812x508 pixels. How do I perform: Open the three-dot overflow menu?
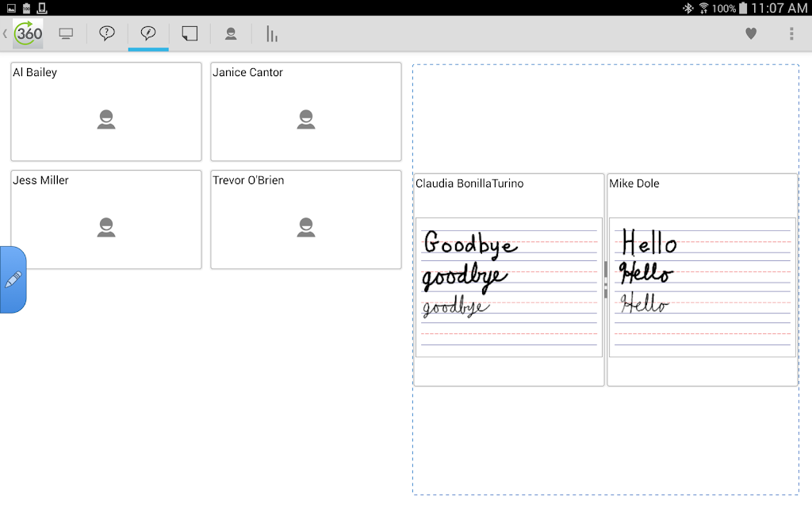click(791, 33)
